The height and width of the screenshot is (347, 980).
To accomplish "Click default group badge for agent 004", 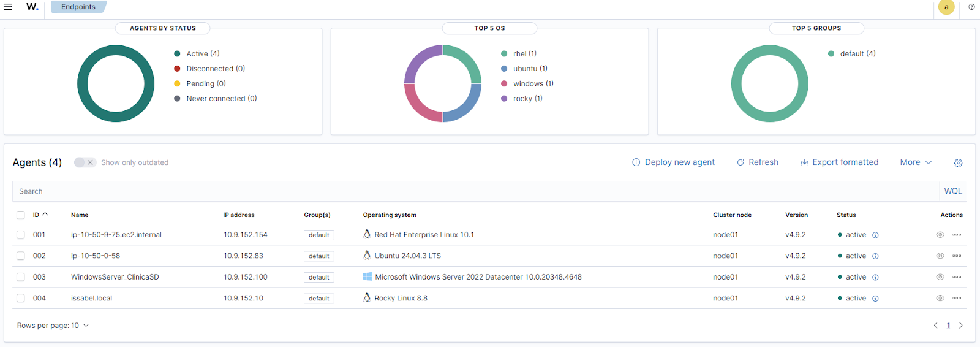I will 319,299.
